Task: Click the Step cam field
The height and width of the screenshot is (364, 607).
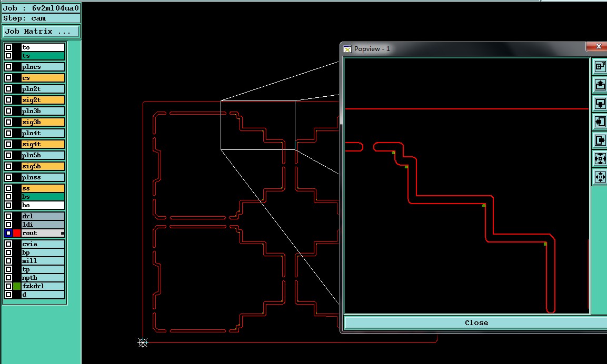Action: coord(41,18)
